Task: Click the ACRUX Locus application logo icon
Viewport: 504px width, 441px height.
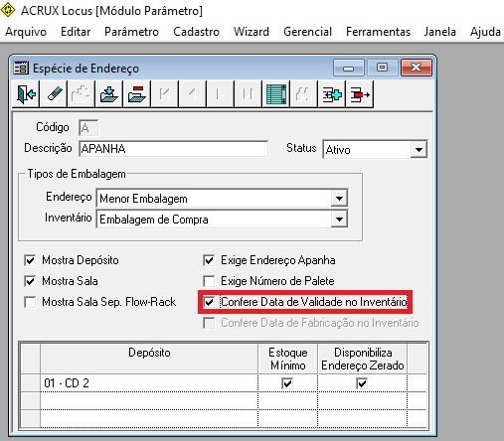Action: pyautogui.click(x=8, y=10)
